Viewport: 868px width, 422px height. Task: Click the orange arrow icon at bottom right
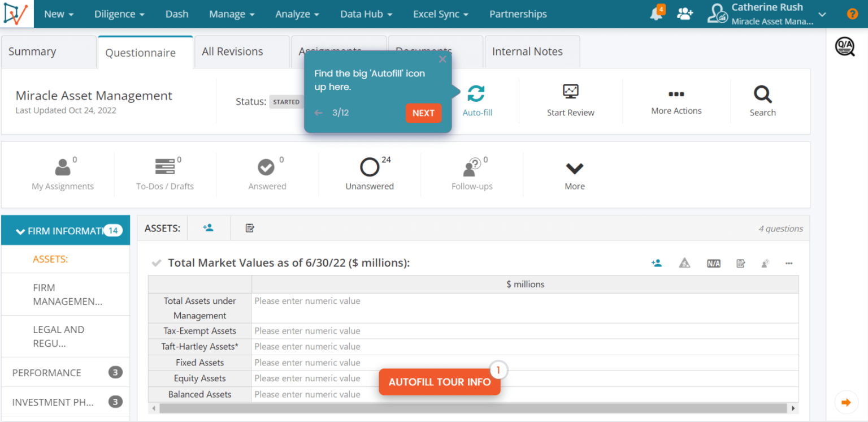click(x=846, y=403)
